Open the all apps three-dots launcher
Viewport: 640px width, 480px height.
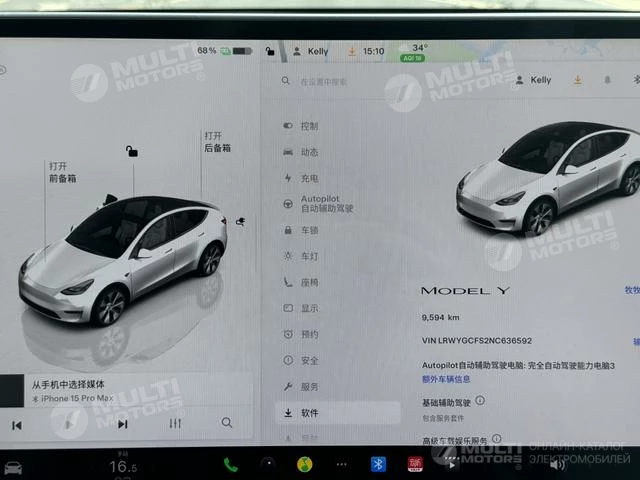342,464
